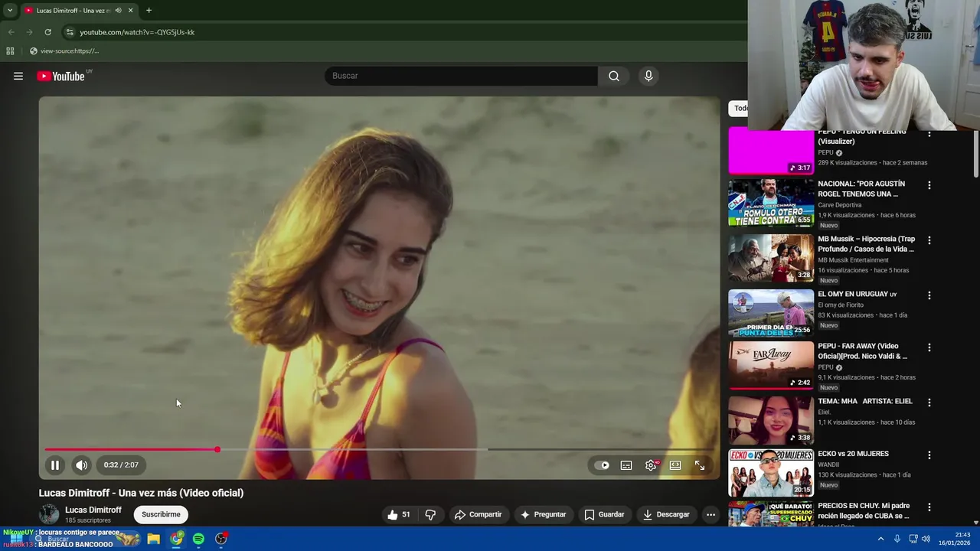This screenshot has width=980, height=551.
Task: Open options for MB Mussik Hipocresia video
Action: pyautogui.click(x=929, y=240)
